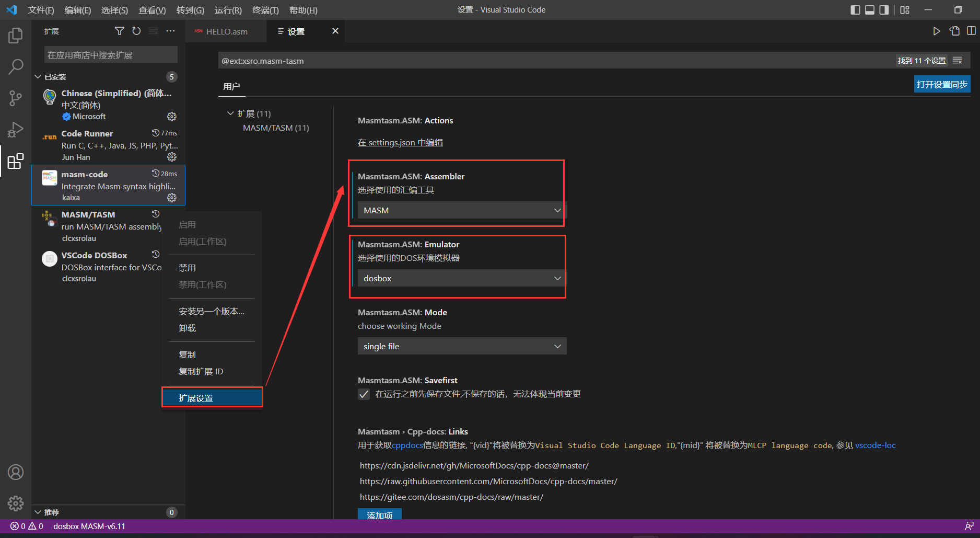The height and width of the screenshot is (538, 980).
Task: Choose Copy Extension ID in context menu
Action: tap(212, 371)
